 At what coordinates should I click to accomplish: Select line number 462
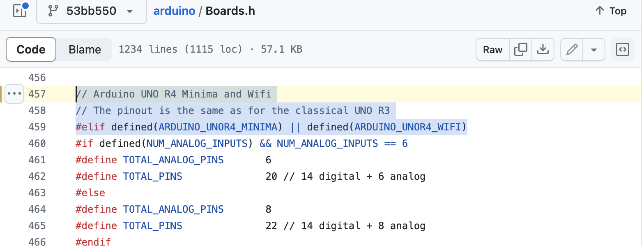point(37,176)
